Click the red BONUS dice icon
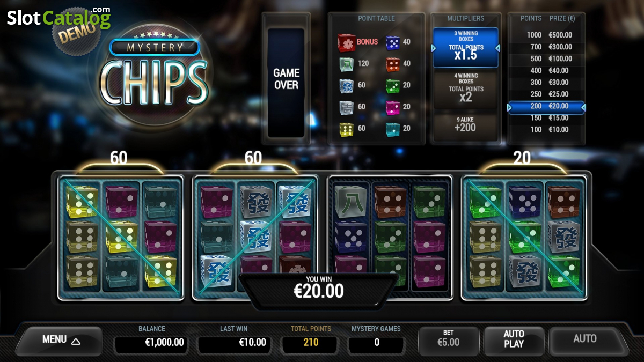The height and width of the screenshot is (362, 644). pyautogui.click(x=346, y=42)
